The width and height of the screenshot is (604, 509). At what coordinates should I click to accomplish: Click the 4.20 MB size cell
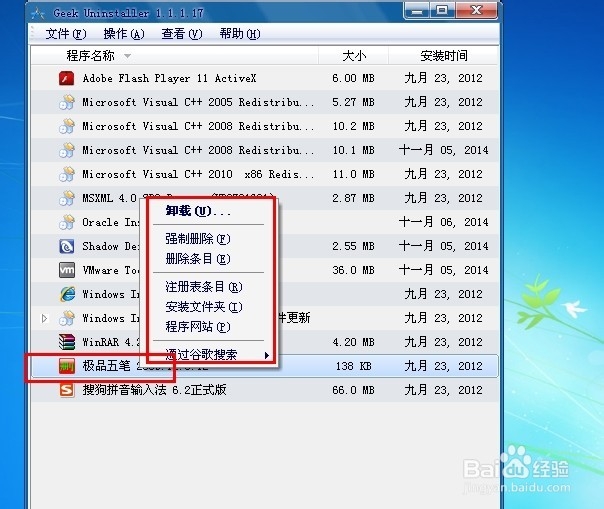pyautogui.click(x=353, y=342)
